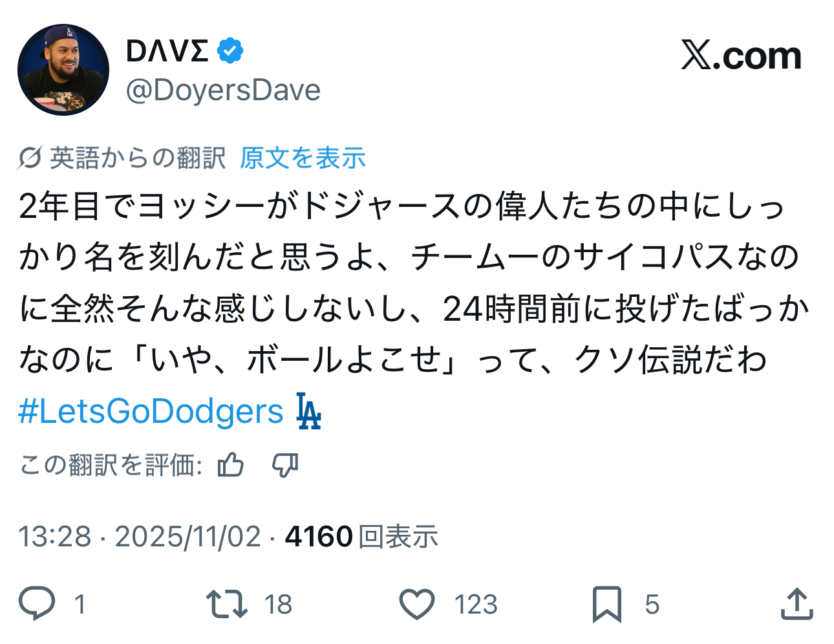Open the #LetsGoDodgers hashtag
The image size is (834, 644).
coord(151,411)
